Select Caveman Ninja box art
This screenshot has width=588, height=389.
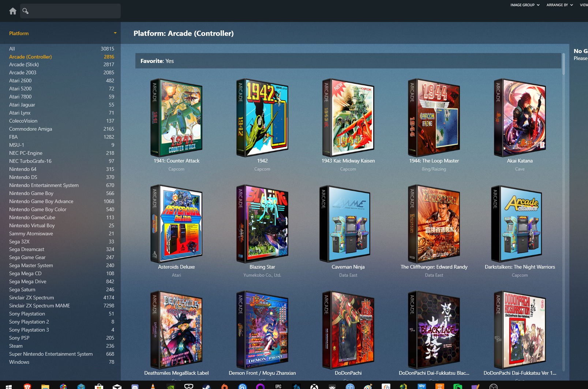tap(345, 224)
